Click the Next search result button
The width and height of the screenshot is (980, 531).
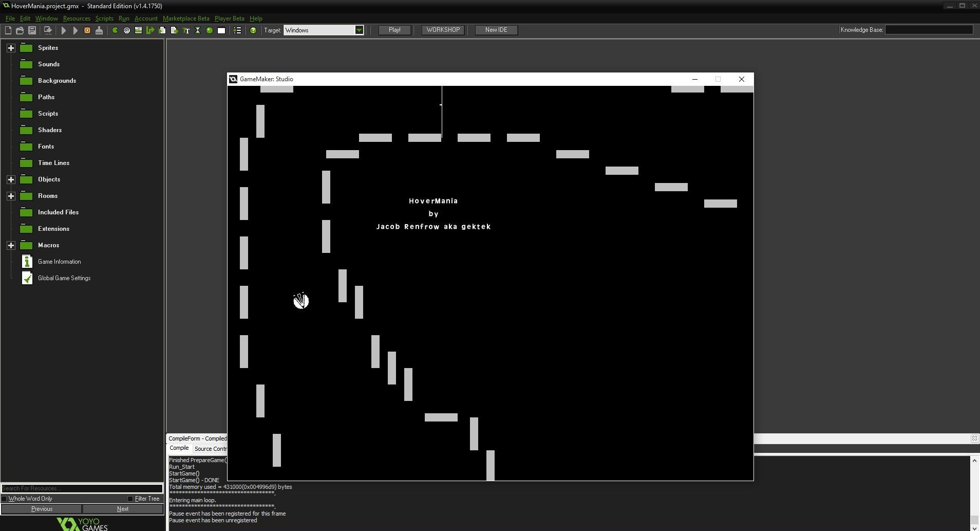pos(123,509)
